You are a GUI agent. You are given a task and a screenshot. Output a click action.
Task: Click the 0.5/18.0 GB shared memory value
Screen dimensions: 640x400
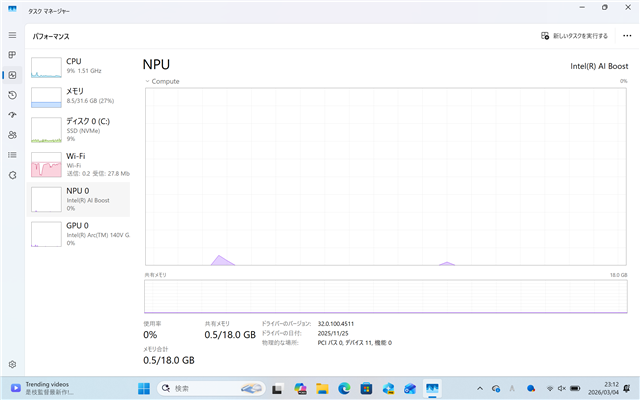point(230,335)
